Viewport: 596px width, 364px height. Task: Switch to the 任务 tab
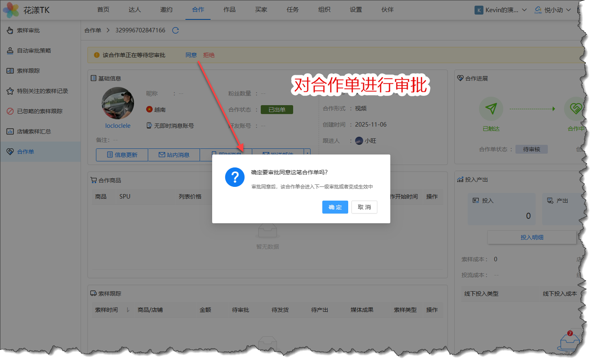(x=292, y=10)
